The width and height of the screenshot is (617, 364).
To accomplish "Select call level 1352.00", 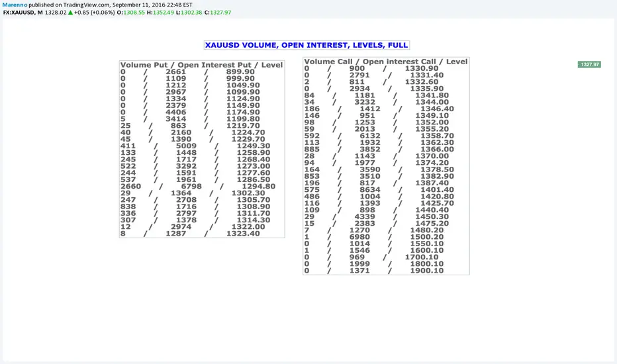I will [432, 122].
